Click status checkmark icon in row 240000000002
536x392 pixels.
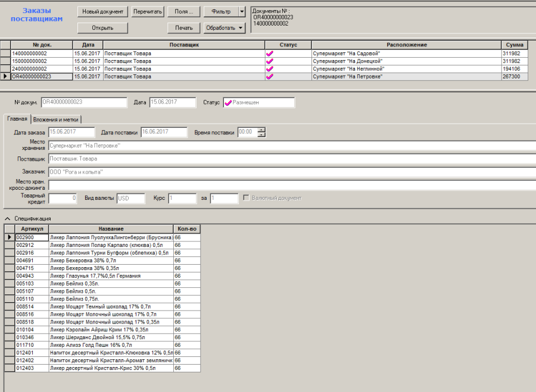(x=270, y=69)
